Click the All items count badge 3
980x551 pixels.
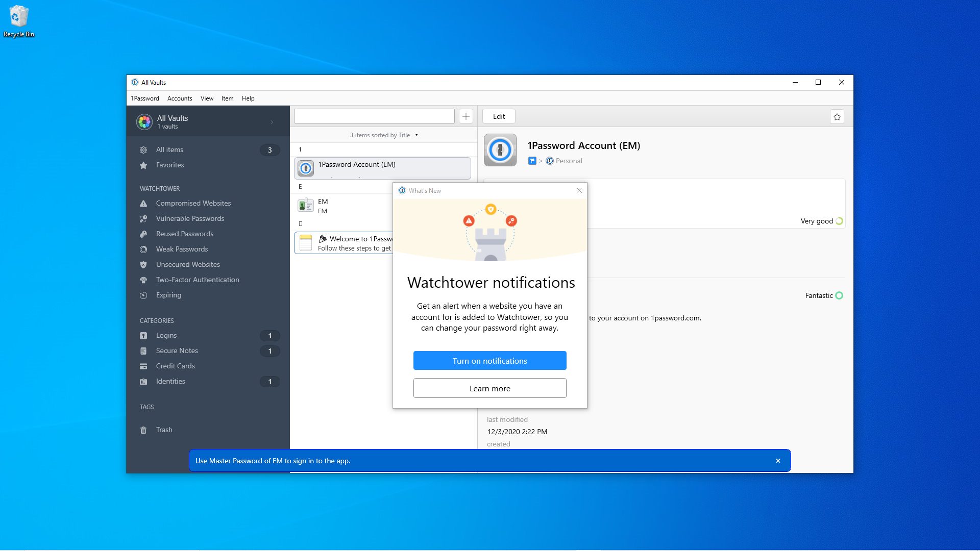pos(270,150)
